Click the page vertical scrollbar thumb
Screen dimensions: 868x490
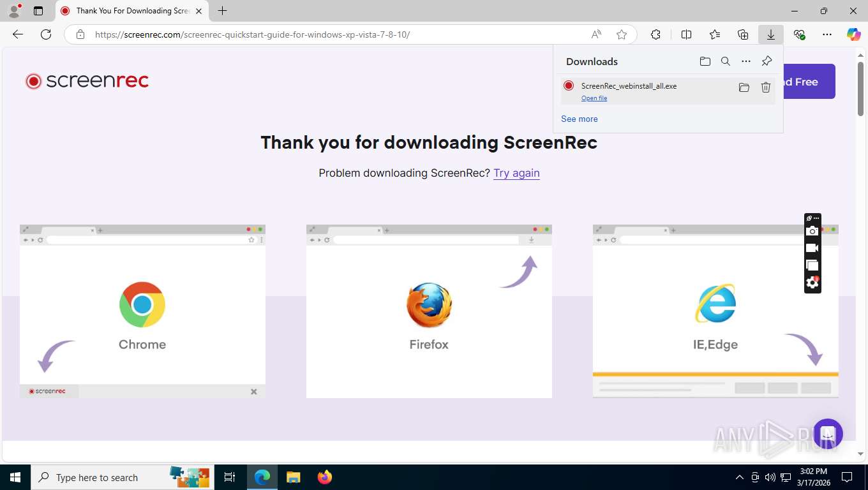tap(860, 88)
